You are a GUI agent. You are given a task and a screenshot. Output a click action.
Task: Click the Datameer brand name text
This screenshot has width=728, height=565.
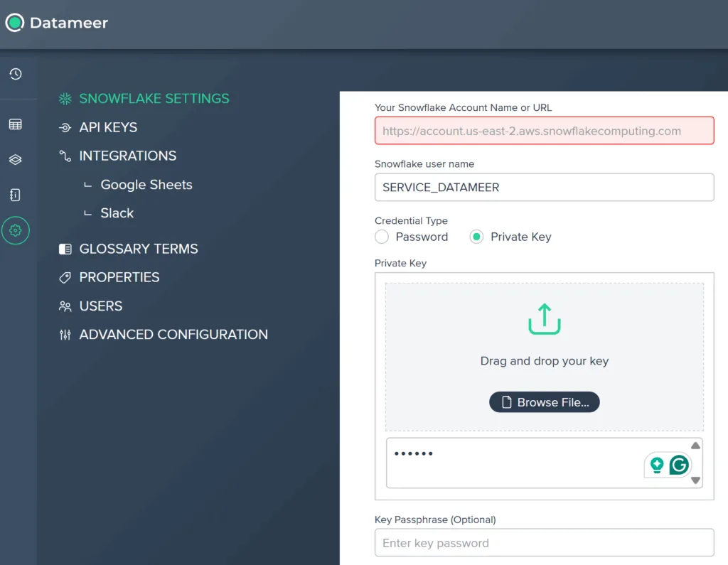click(69, 23)
